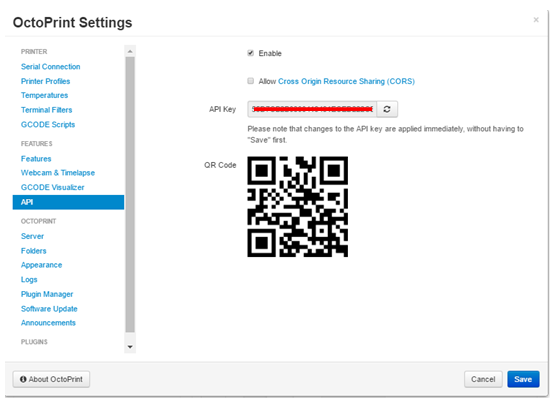Check Allow Cross Origin Resource Sharing checkbox
552x401 pixels.
point(251,81)
